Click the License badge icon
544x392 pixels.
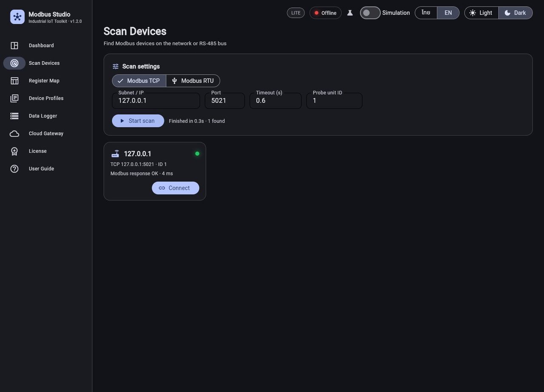click(14, 151)
